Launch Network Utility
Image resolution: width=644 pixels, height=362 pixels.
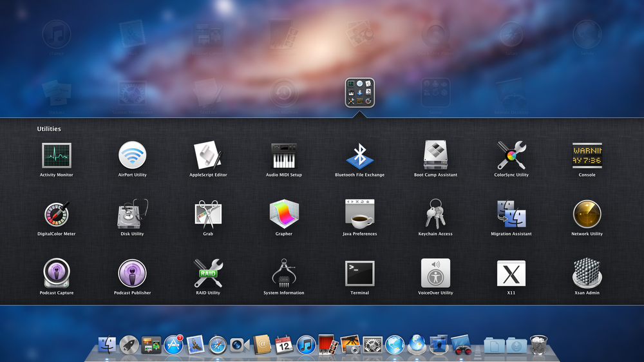click(x=587, y=214)
